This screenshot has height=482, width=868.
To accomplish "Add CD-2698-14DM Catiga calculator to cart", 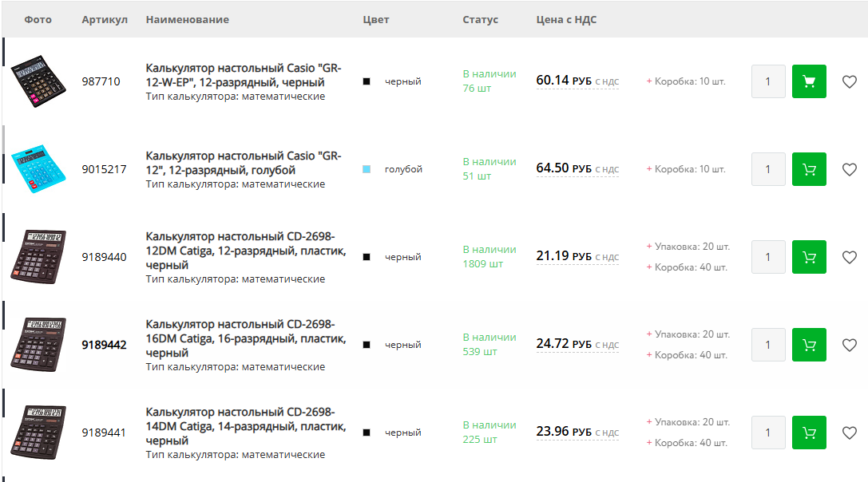I will (x=809, y=433).
